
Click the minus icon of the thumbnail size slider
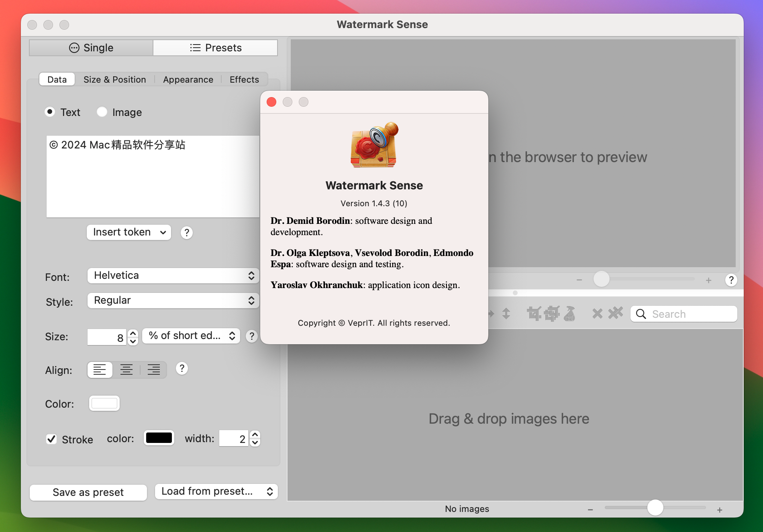[590, 510]
